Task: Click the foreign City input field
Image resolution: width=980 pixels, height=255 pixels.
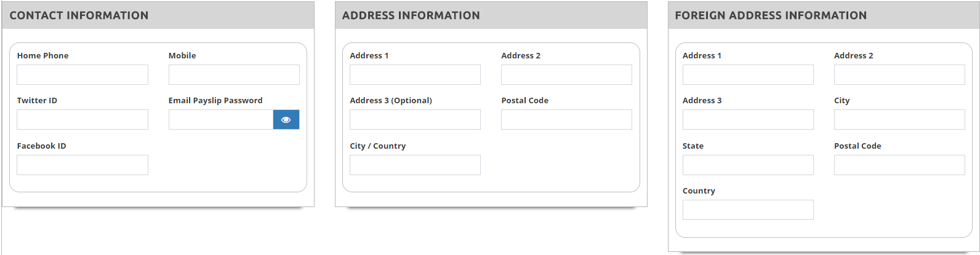Action: [x=899, y=120]
